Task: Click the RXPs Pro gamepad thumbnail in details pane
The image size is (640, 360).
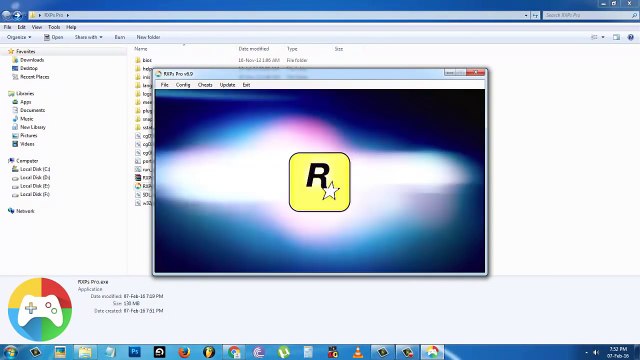Action: (40, 310)
